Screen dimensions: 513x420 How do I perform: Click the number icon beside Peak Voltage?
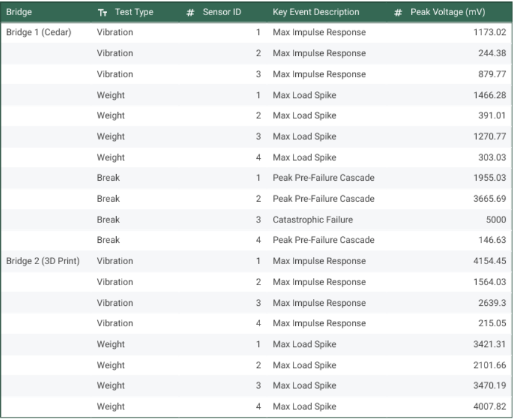pyautogui.click(x=398, y=12)
